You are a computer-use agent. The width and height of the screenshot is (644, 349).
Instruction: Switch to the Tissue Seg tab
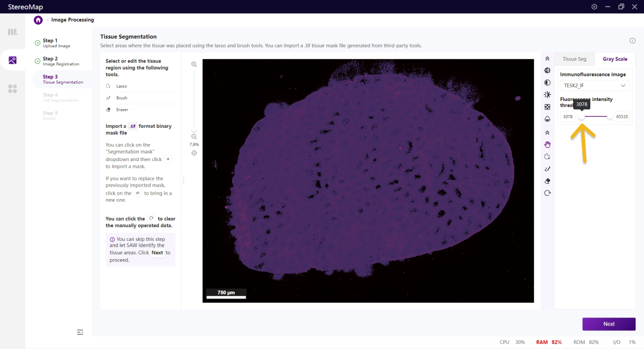[574, 59]
